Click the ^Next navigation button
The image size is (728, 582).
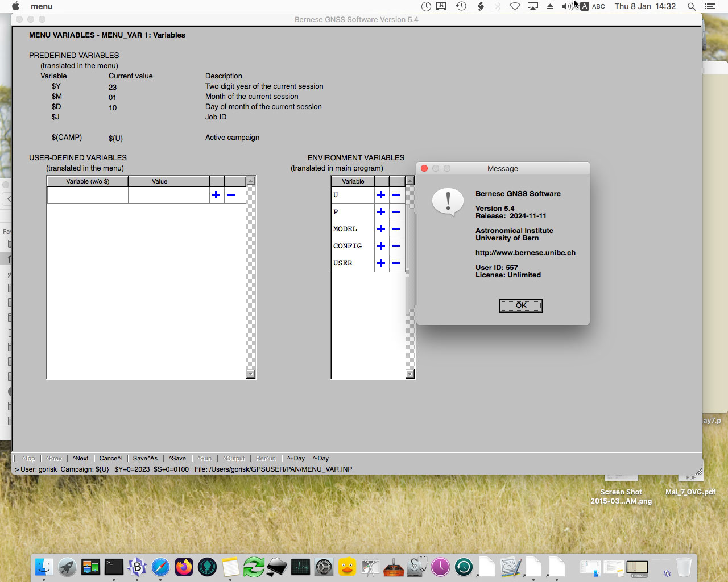[x=80, y=458]
